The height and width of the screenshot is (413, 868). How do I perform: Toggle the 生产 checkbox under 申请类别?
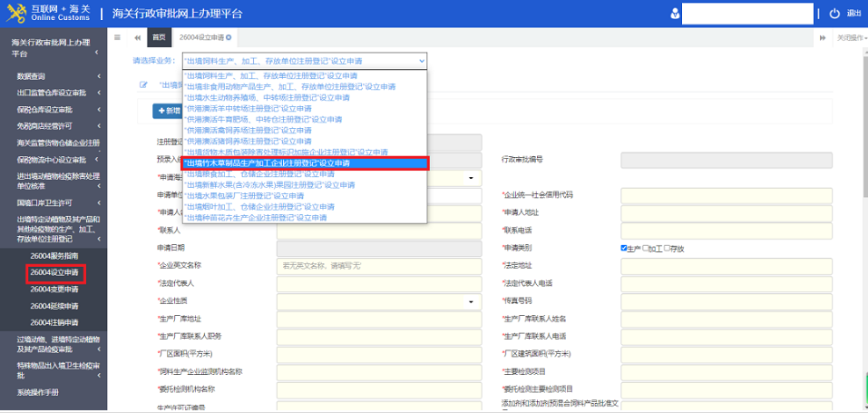click(x=624, y=248)
